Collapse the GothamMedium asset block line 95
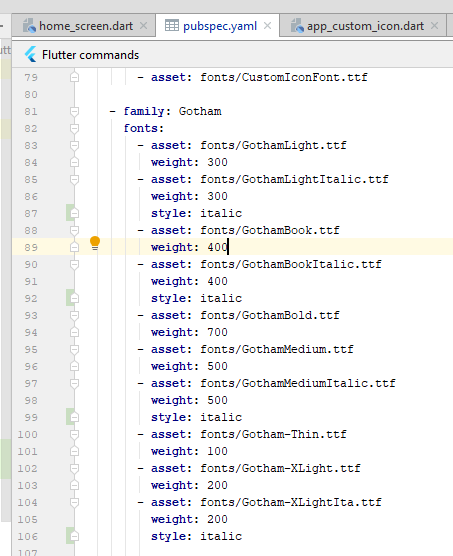 [74, 349]
